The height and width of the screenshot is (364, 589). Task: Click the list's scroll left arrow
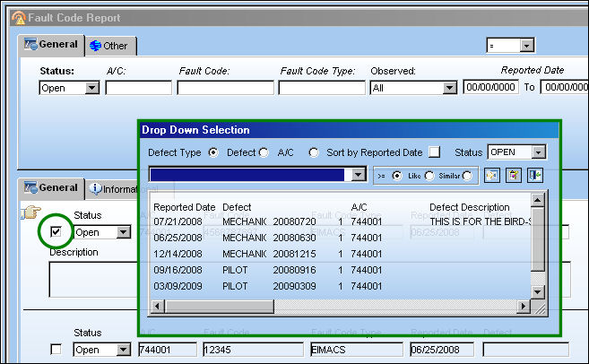[x=158, y=306]
